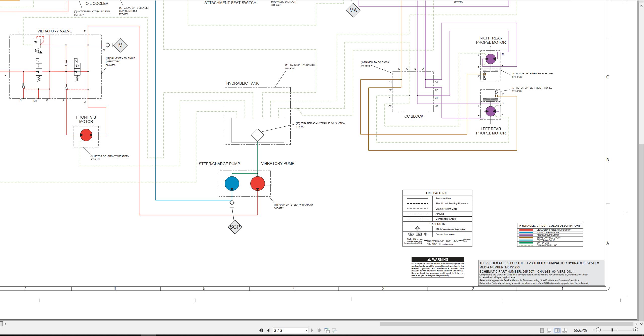Click the (11) PUMP GP - STEER / VIBRATORY callout
Image resolution: width=644 pixels, height=336 pixels.
293,206
